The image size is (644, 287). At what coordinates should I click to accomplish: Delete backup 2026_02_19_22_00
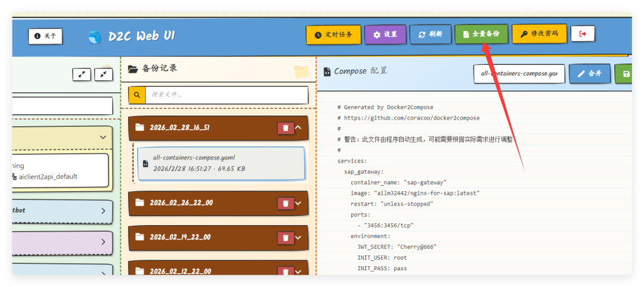286,238
